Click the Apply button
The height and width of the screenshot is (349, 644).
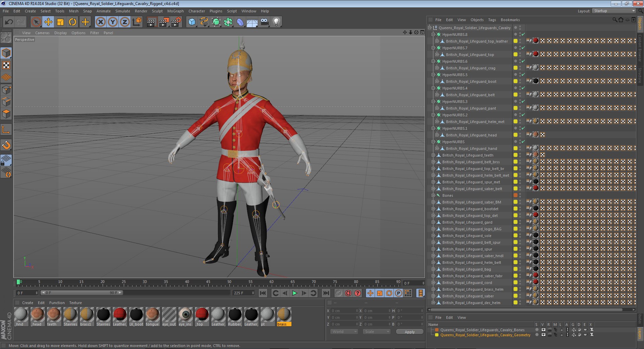pyautogui.click(x=410, y=332)
